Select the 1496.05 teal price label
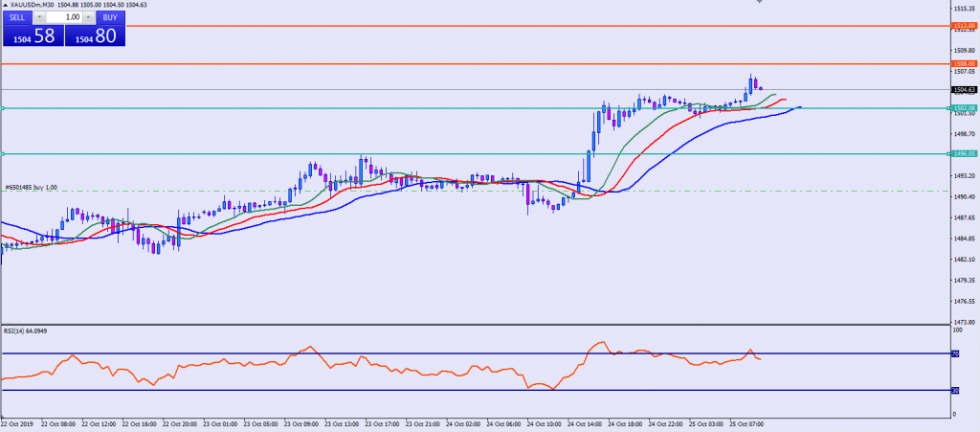 point(963,153)
